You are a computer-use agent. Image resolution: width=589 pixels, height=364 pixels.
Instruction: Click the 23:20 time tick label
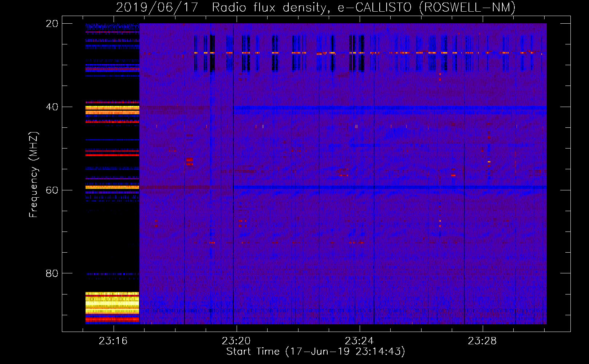coord(236,341)
